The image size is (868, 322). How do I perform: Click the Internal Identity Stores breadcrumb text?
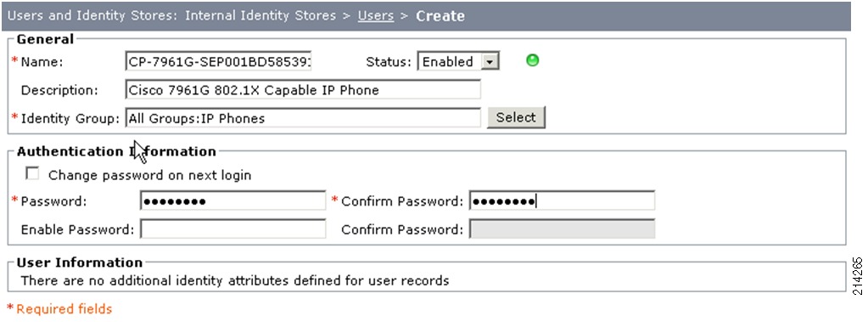point(260,15)
